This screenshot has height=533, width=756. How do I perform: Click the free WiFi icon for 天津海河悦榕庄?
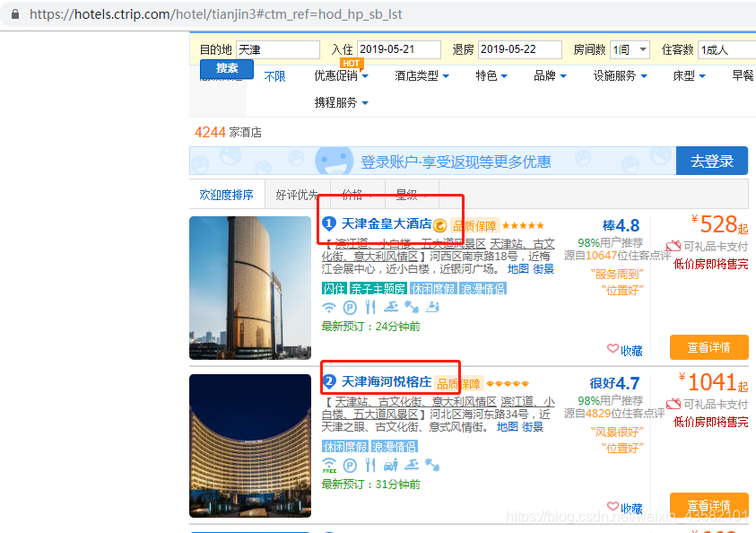click(x=329, y=465)
